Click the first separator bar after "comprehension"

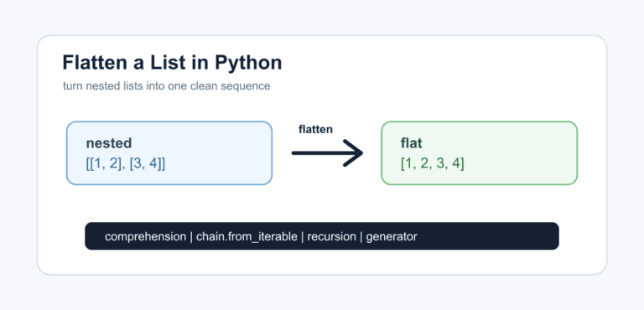191,237
